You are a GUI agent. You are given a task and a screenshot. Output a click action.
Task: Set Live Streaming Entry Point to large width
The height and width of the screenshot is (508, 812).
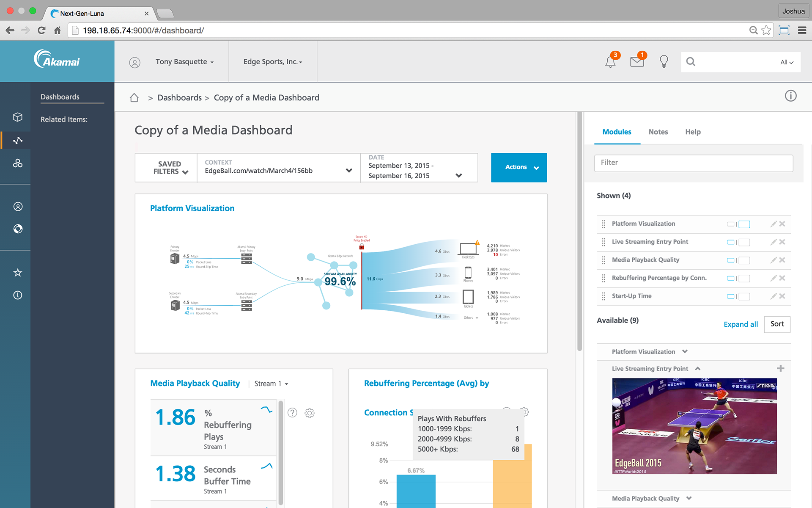coord(744,242)
